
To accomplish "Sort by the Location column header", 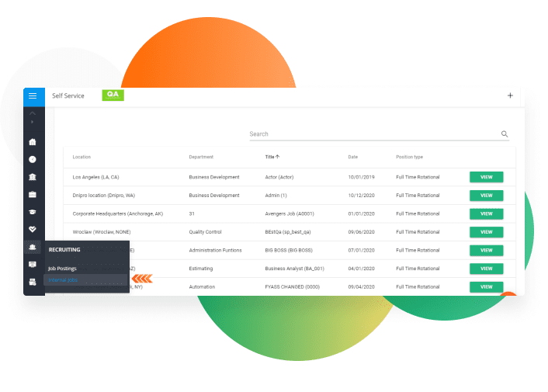I will [x=82, y=157].
